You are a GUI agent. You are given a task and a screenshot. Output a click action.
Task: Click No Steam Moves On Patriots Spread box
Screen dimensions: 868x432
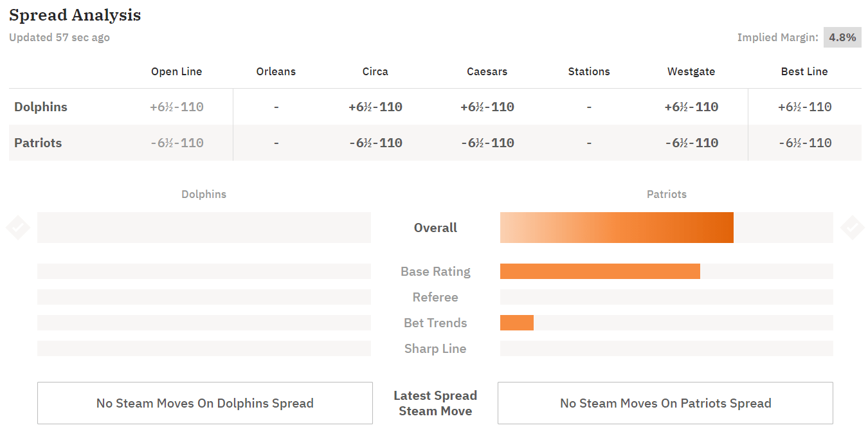[665, 403]
